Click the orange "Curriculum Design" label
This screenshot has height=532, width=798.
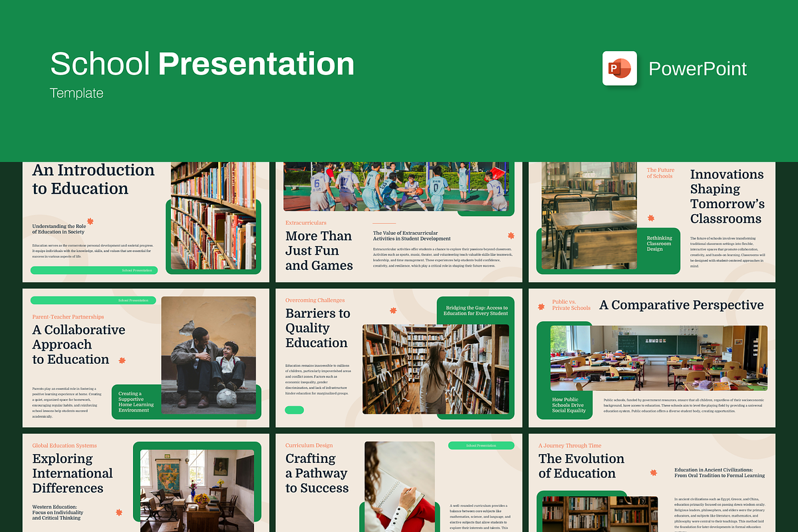point(309,446)
